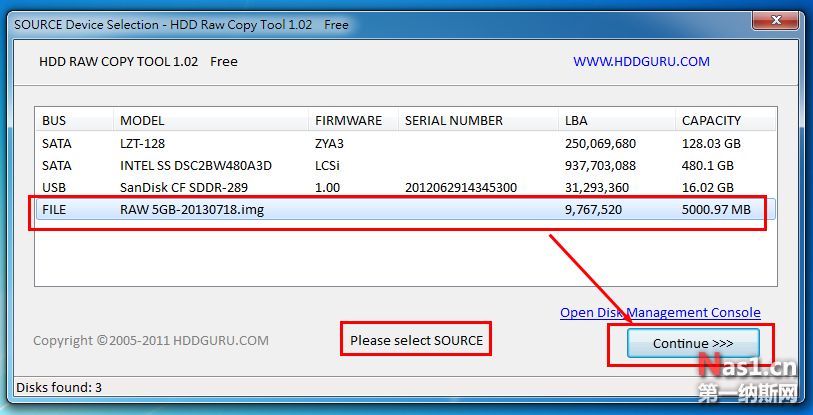Select the LZT-128 SATA drive row
The image size is (813, 415).
pyautogui.click(x=405, y=144)
